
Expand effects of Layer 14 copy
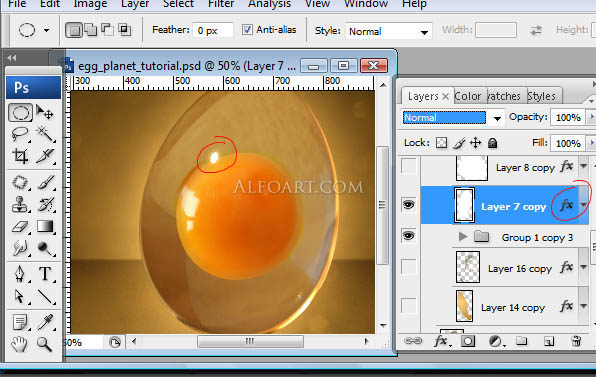[x=583, y=306]
